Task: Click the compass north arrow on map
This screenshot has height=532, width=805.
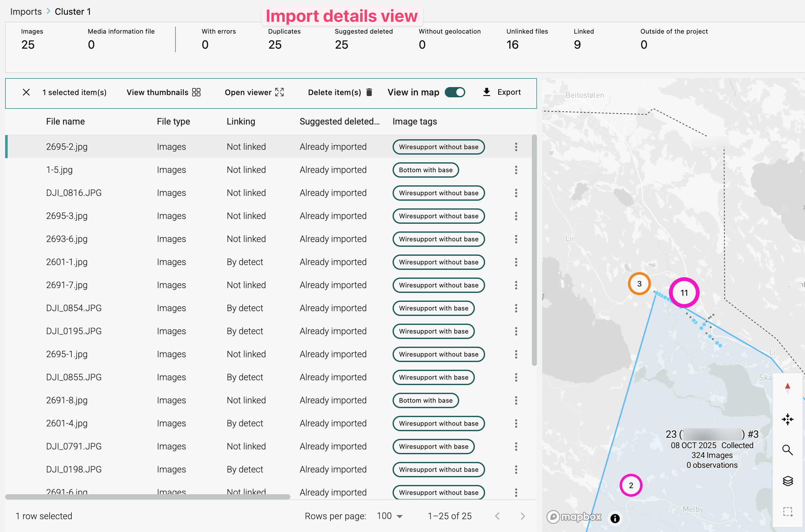Action: 787,388
